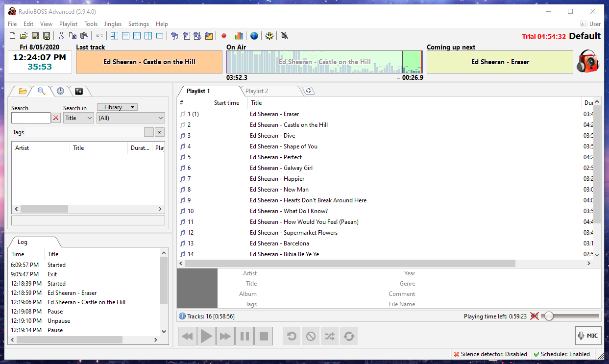The image size is (609, 364).
Task: Click the Pause playback button
Action: click(244, 336)
